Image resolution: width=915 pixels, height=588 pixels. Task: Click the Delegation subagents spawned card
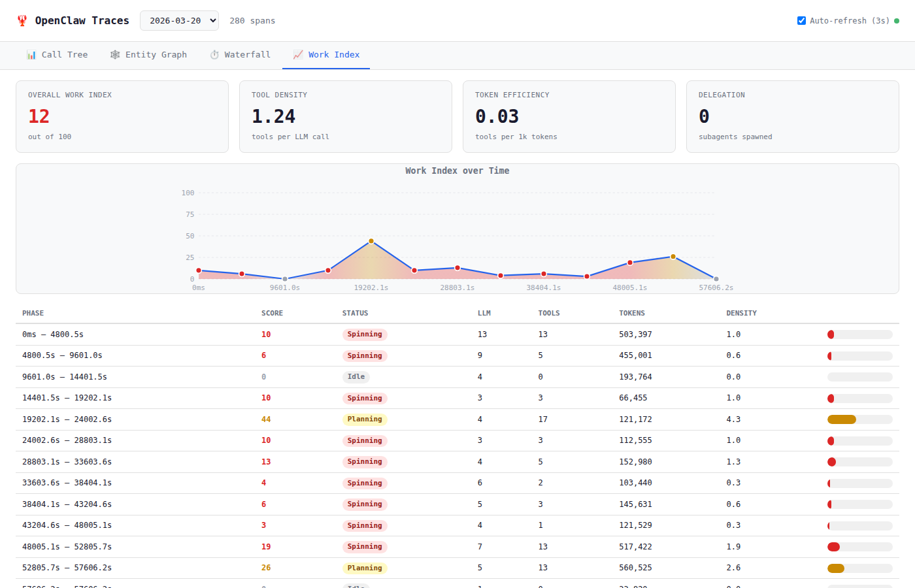click(x=792, y=116)
